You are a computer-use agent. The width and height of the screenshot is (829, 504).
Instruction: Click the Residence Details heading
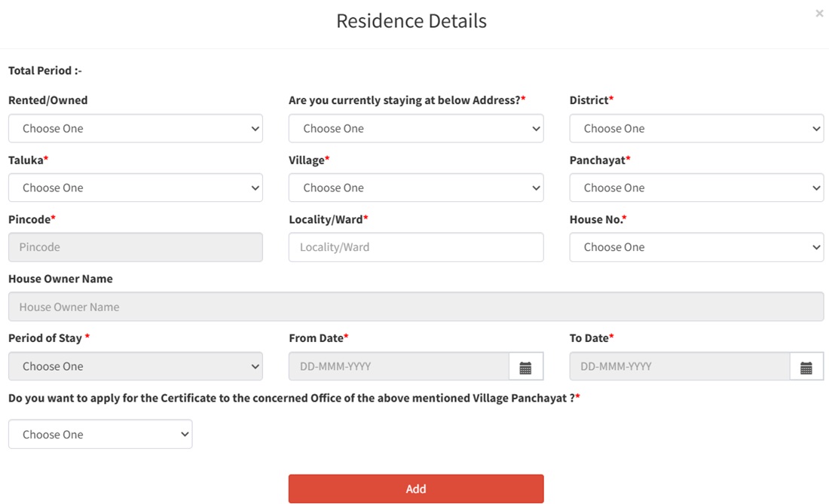point(411,21)
